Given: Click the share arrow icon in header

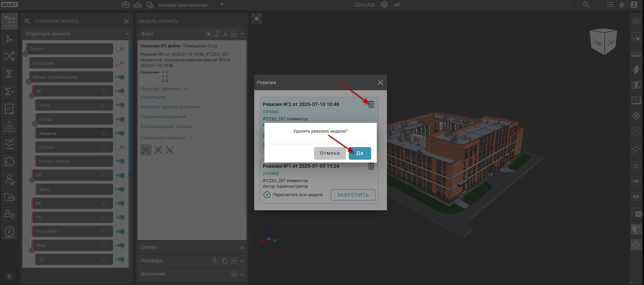Looking at the screenshot, I should point(397,5).
